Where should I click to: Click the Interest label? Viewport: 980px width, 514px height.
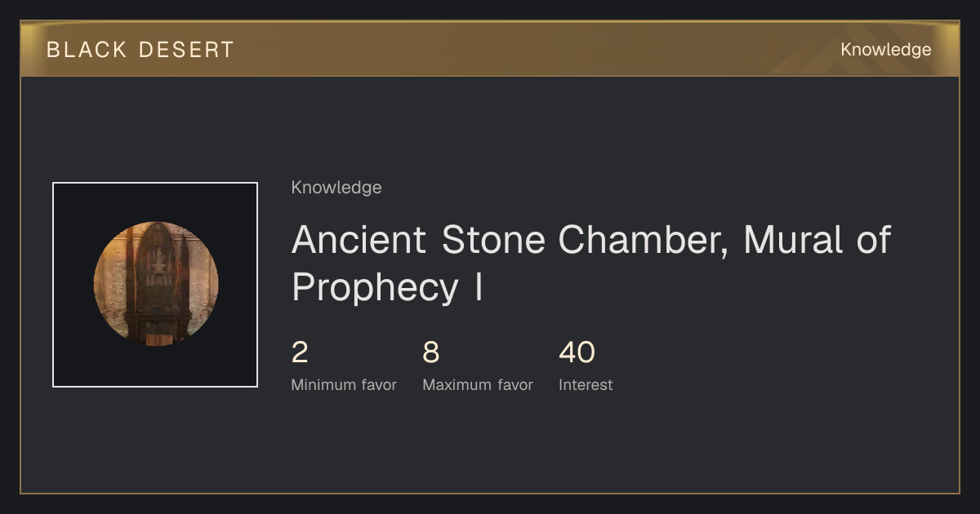(586, 385)
